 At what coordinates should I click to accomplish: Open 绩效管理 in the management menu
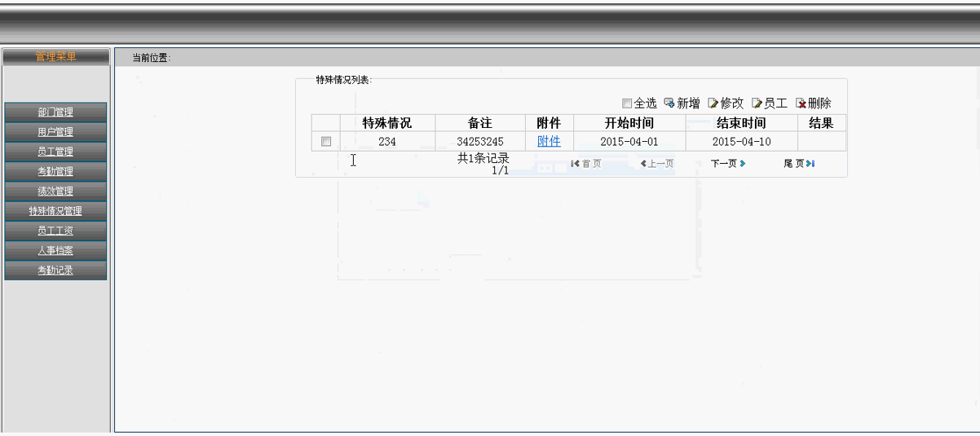(55, 191)
